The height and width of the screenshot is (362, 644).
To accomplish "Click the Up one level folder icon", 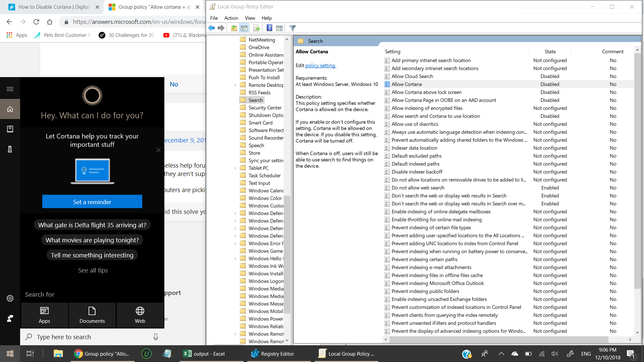I will click(234, 28).
